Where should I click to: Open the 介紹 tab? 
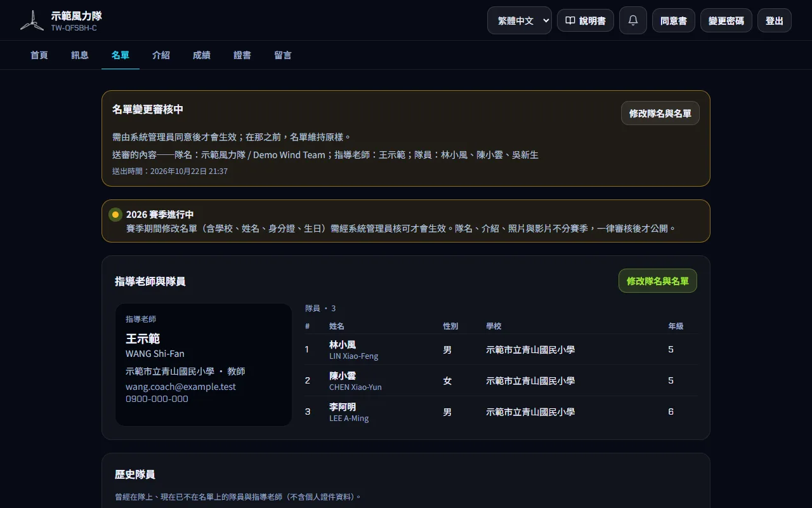coord(161,55)
